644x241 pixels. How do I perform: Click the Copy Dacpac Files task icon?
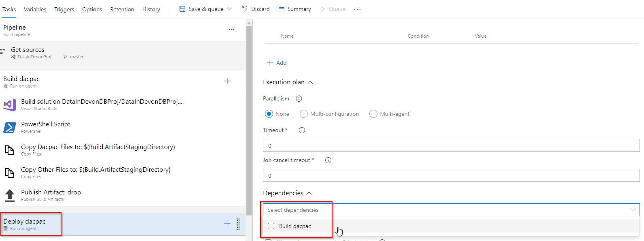pyautogui.click(x=10, y=150)
